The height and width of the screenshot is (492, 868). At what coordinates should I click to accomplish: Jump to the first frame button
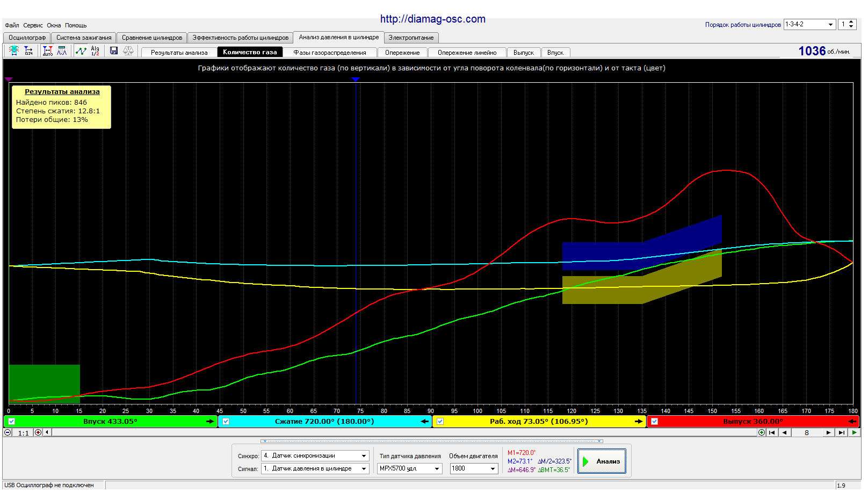772,432
